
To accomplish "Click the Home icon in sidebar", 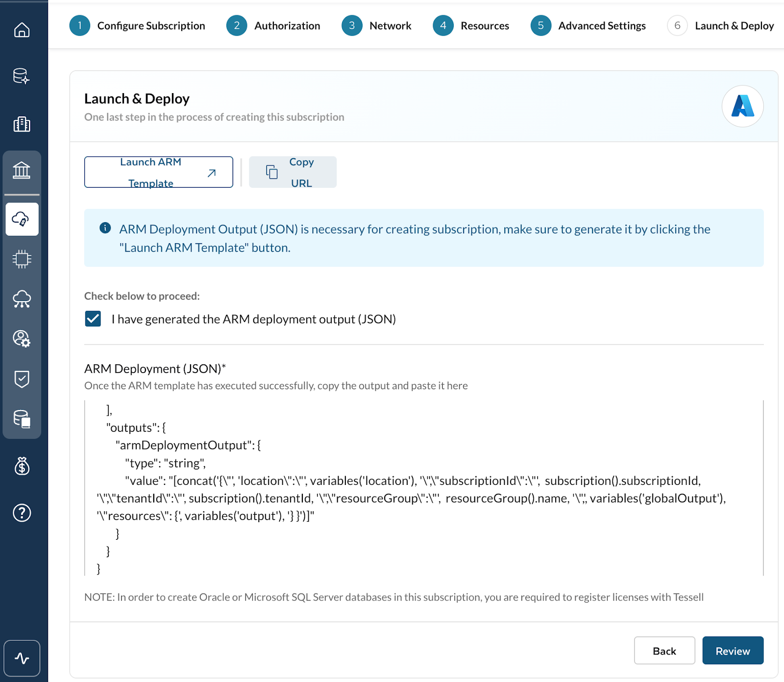I will coord(22,30).
